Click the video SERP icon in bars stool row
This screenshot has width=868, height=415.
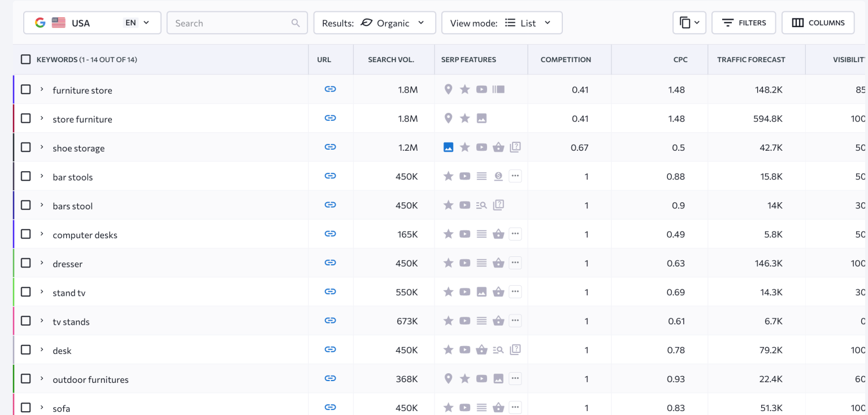[x=465, y=205]
